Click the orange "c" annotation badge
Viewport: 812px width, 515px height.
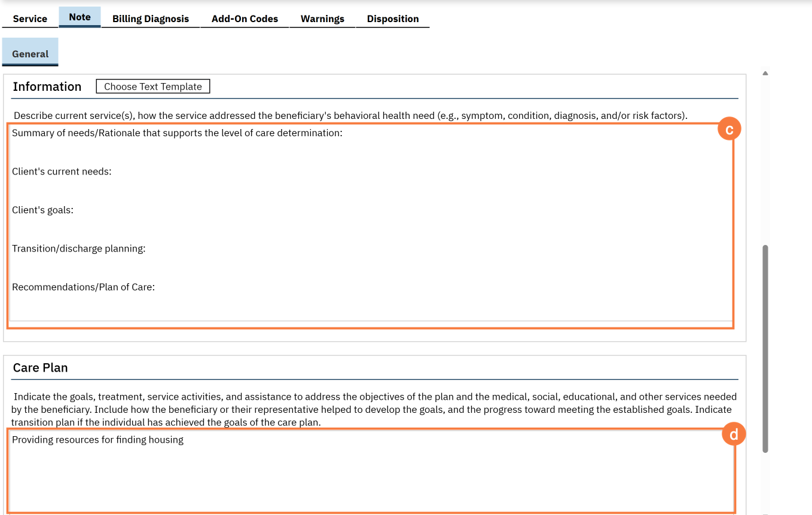click(729, 129)
